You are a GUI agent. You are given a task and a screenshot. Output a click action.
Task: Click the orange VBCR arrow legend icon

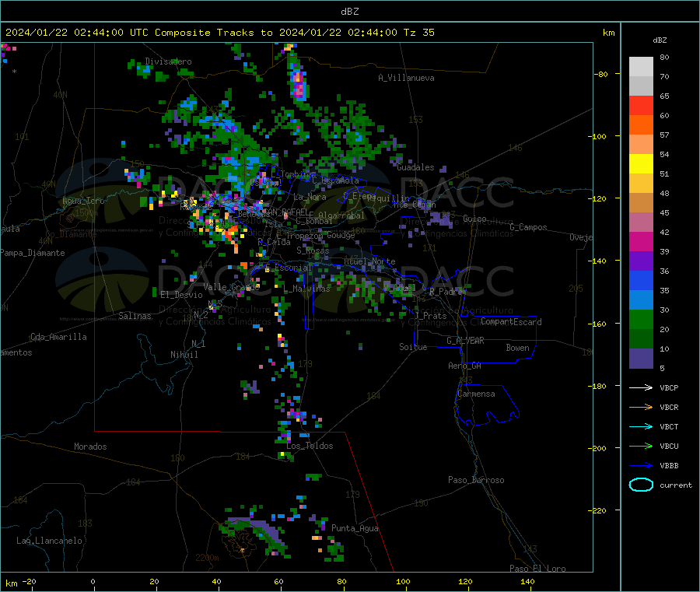click(x=641, y=407)
